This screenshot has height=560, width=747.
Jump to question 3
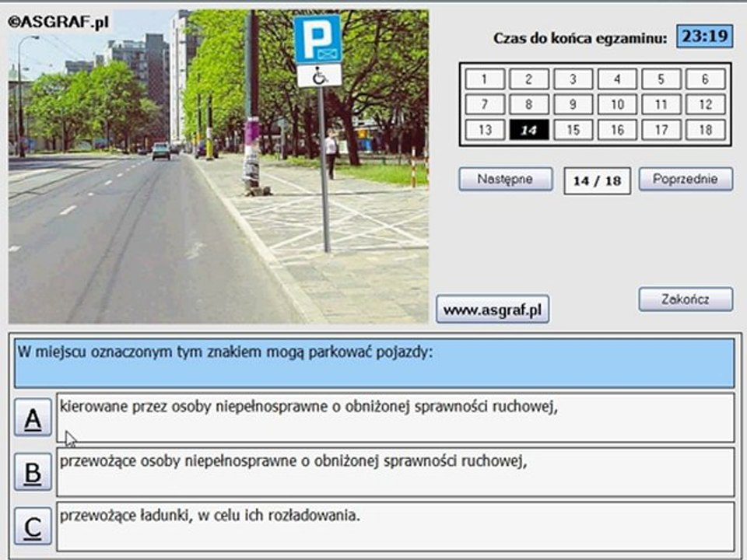(573, 79)
